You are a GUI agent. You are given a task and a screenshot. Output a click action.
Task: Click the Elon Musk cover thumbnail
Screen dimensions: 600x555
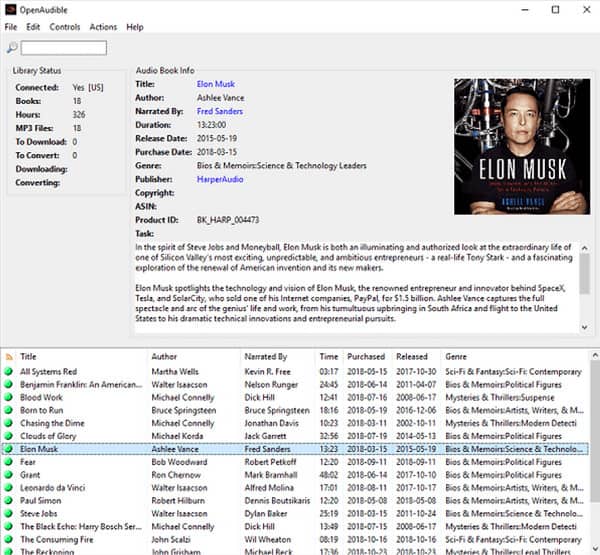tap(522, 147)
